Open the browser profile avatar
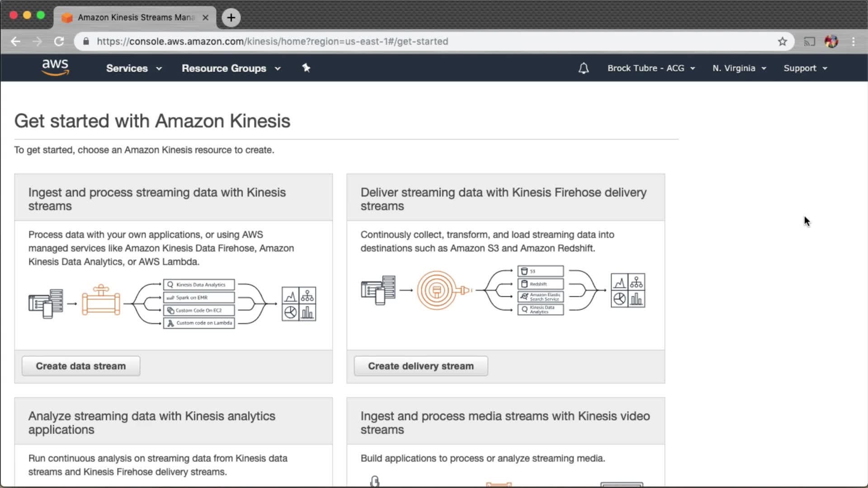868x488 pixels. coord(831,42)
